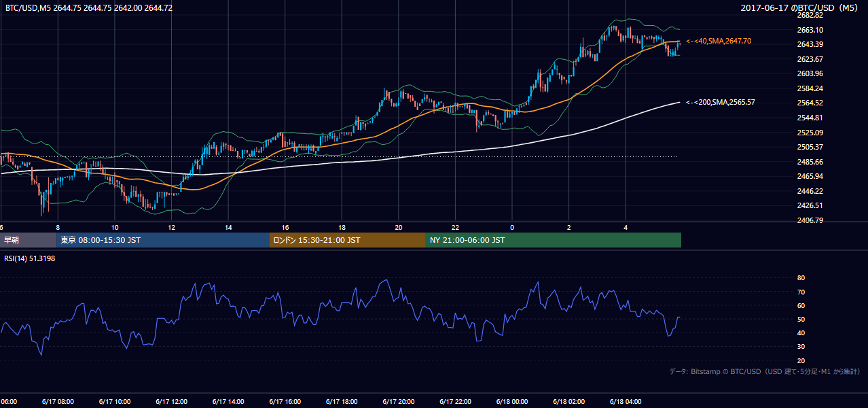868x408 pixels.
Task: Click hour label 0 under the price chart
Action: 512,228
